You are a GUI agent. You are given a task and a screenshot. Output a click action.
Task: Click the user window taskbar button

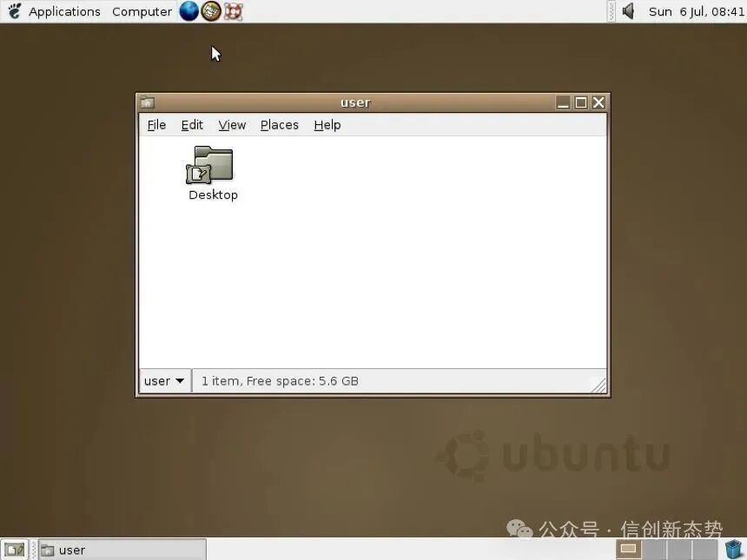click(x=122, y=550)
